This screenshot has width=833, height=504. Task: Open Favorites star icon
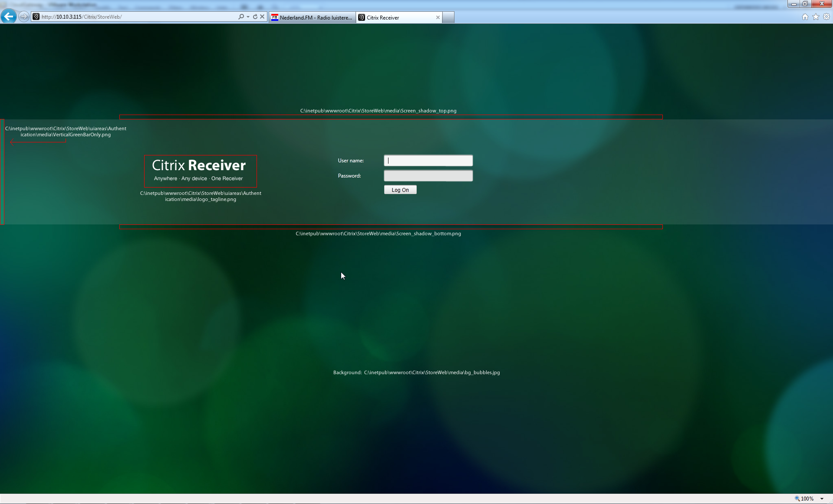pyautogui.click(x=816, y=17)
